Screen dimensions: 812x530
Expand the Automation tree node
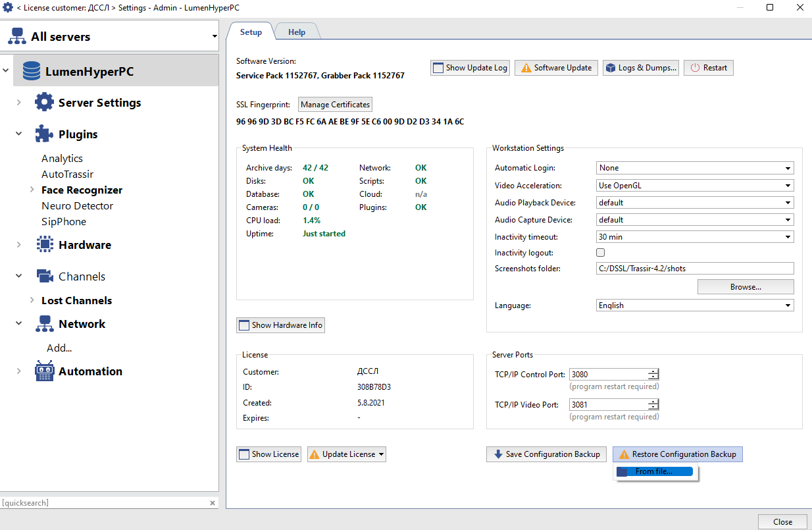pos(19,371)
